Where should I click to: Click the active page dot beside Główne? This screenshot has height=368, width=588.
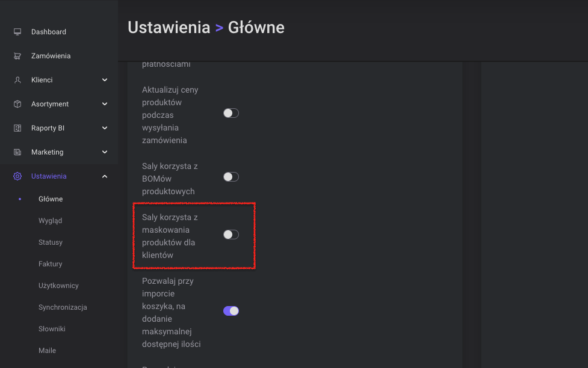20,198
